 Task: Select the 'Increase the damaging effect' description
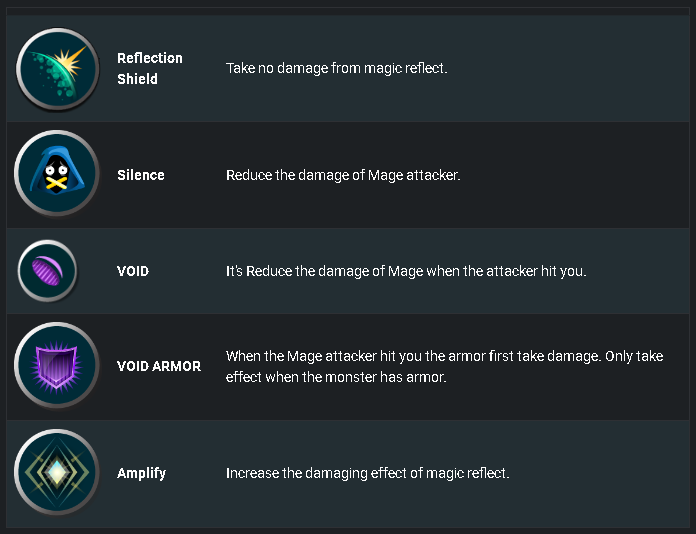(368, 473)
